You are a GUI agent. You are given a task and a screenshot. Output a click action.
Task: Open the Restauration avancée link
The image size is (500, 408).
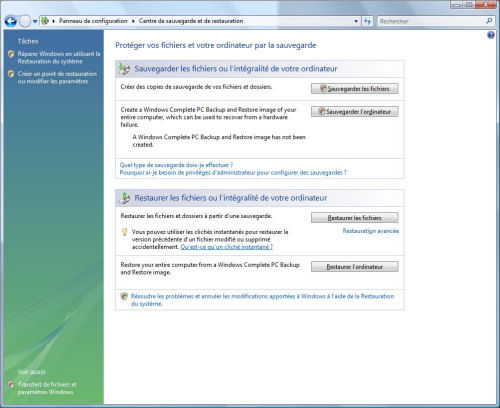tap(371, 231)
